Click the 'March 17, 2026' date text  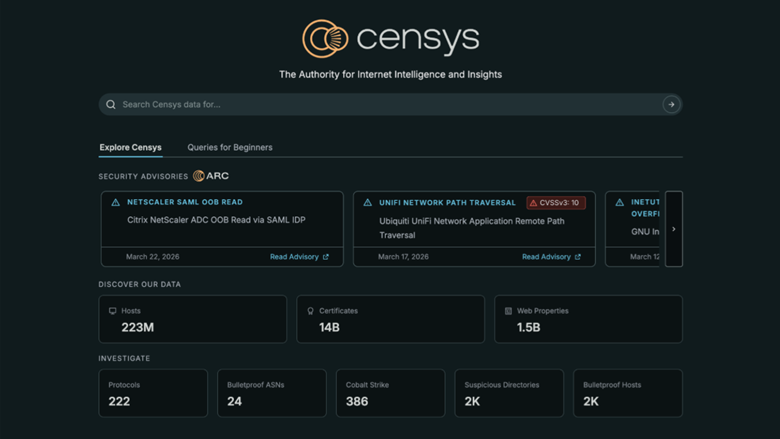pyautogui.click(x=403, y=257)
